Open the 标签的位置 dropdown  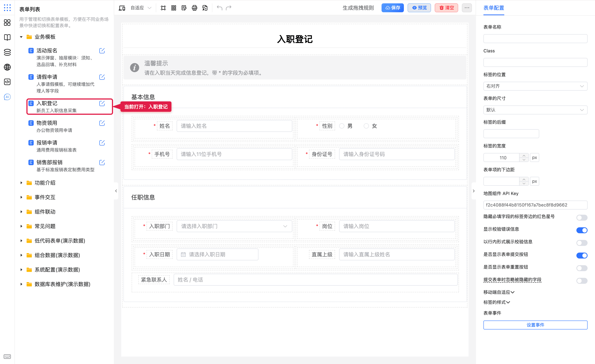535,86
